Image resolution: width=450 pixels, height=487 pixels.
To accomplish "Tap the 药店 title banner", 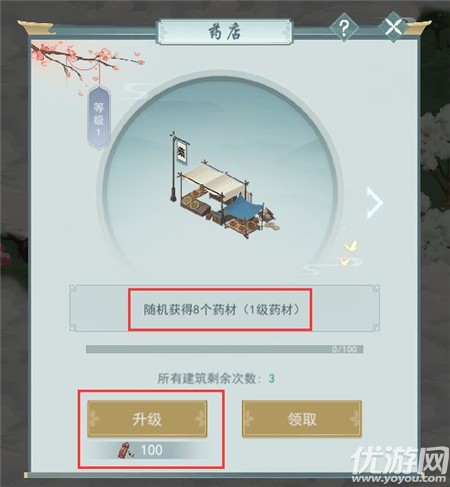I will click(x=225, y=32).
